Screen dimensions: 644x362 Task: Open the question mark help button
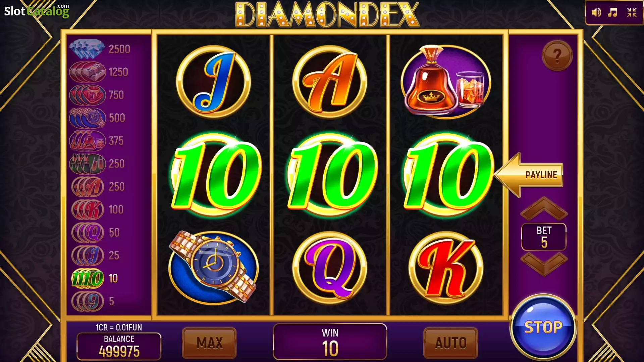coord(557,56)
